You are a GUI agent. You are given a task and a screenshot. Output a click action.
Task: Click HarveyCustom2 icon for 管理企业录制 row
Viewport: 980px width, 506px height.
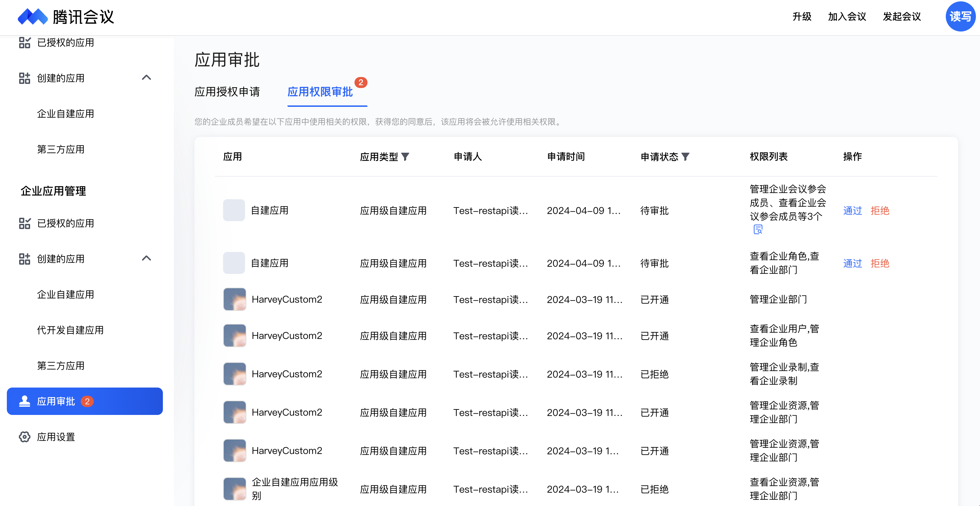pos(235,374)
